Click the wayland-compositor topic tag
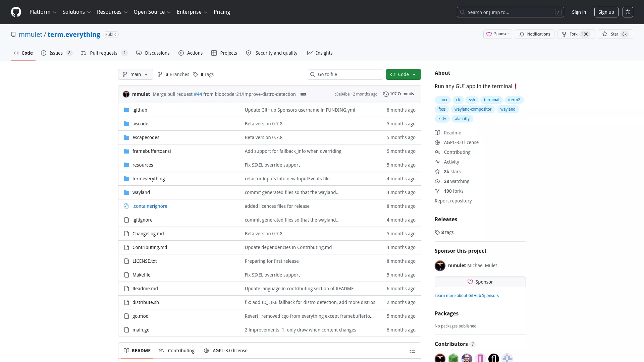644x362 pixels. pos(473,109)
